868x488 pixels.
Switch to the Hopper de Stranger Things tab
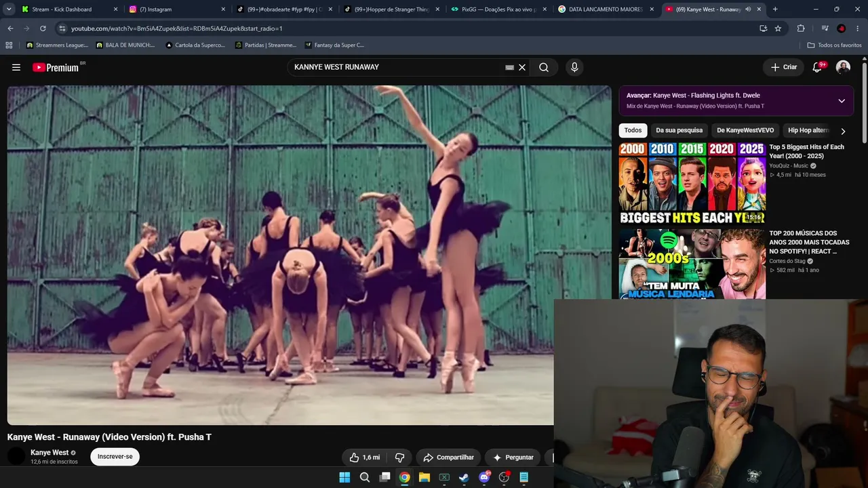click(391, 9)
